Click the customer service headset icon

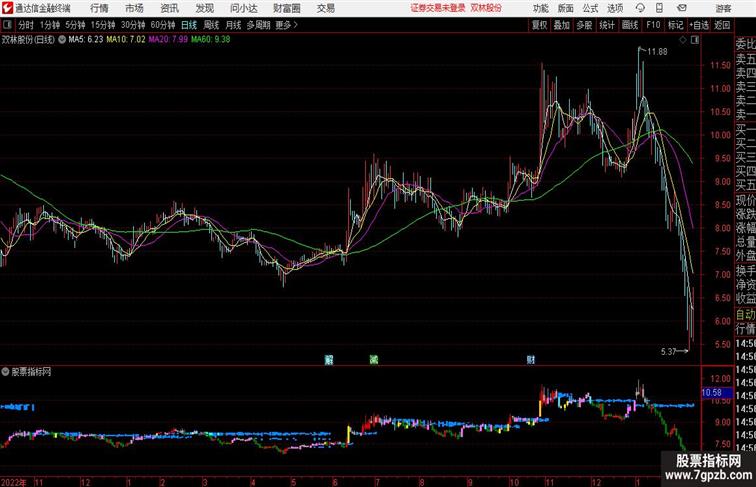[640, 8]
